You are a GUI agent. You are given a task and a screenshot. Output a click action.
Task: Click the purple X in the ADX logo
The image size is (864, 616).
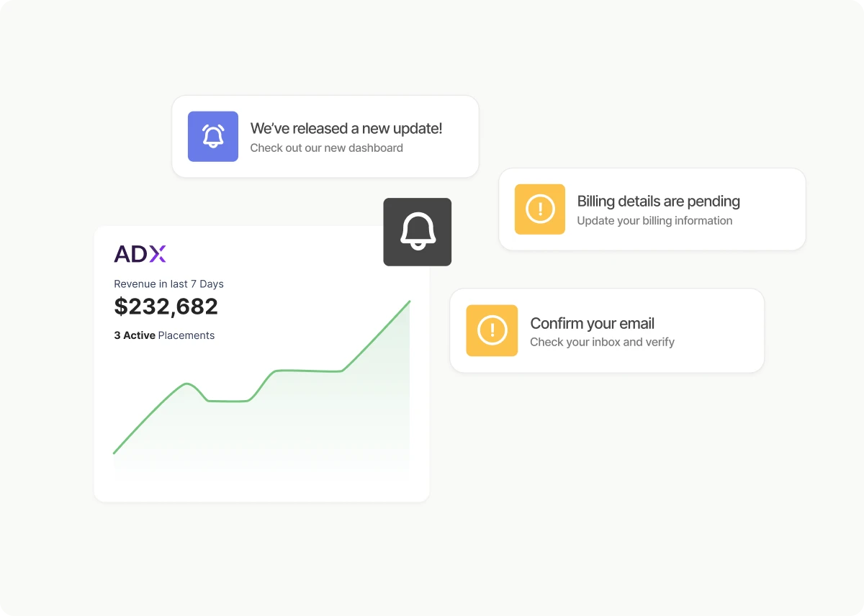[x=158, y=254]
